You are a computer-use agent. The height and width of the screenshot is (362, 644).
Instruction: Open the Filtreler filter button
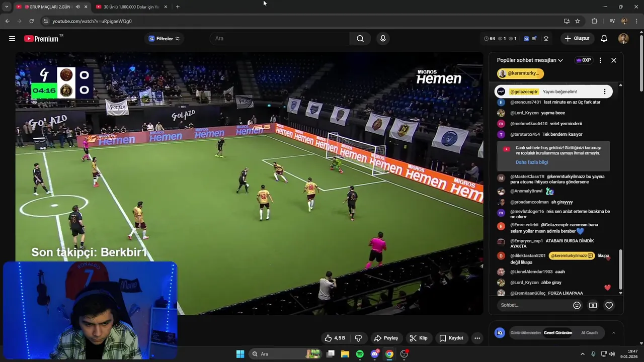tap(164, 39)
